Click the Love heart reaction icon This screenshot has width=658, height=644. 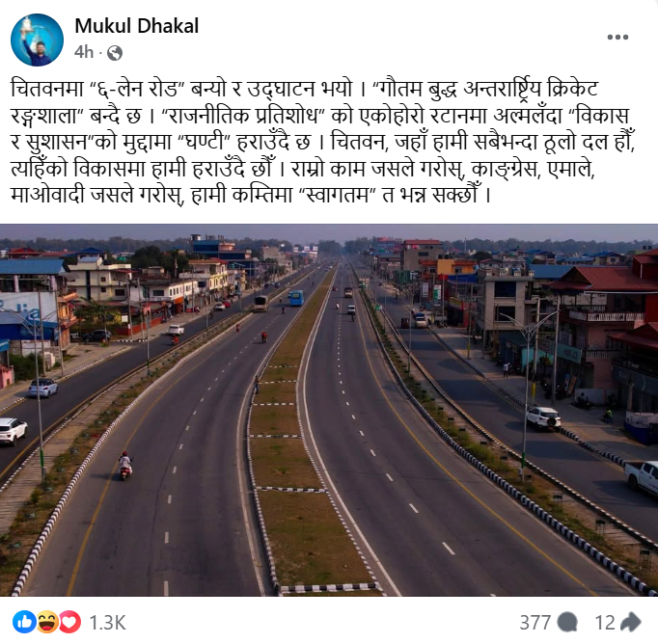coord(70,622)
